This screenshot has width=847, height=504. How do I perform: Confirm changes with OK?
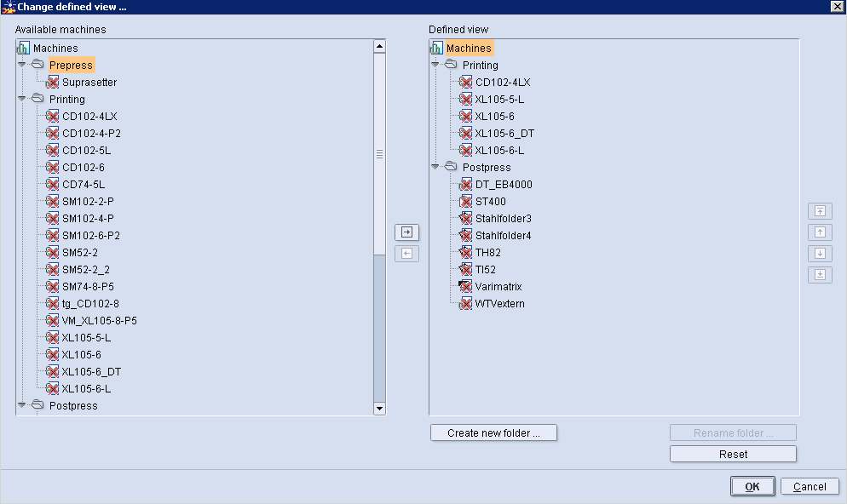(x=752, y=486)
